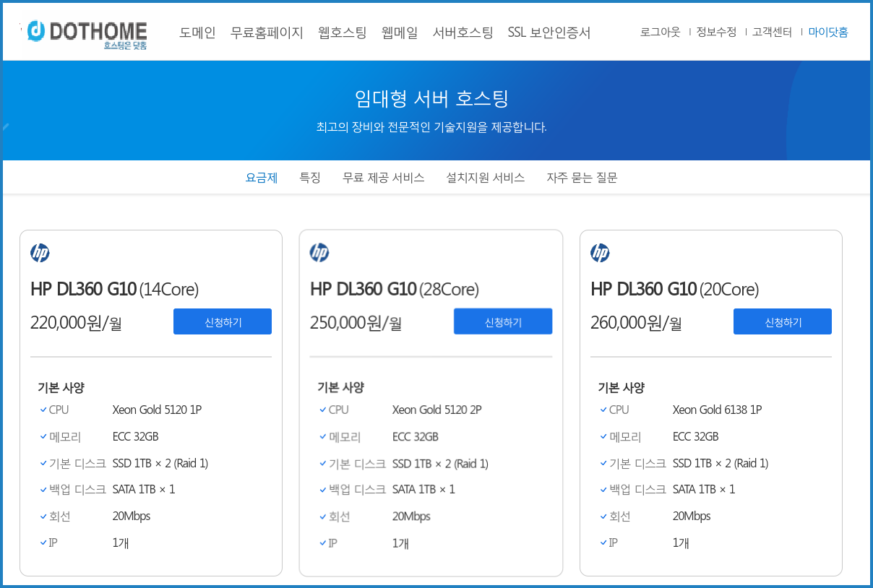Select 서버호스팅 in the navigation bar
Screen dimensions: 873x588
(463, 33)
